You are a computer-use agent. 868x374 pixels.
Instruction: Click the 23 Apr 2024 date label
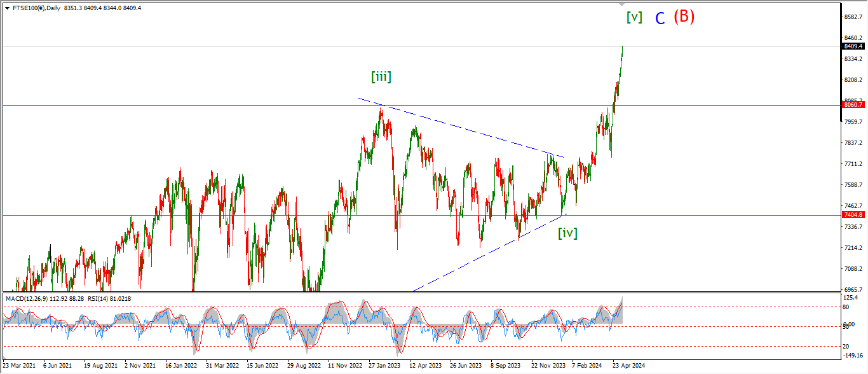(628, 366)
